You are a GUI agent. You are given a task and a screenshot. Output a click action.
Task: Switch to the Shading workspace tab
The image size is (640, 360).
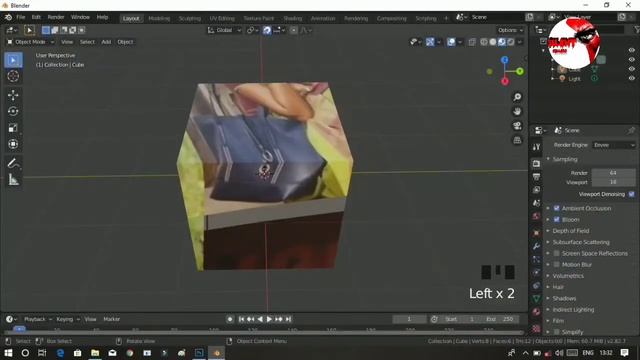293,18
